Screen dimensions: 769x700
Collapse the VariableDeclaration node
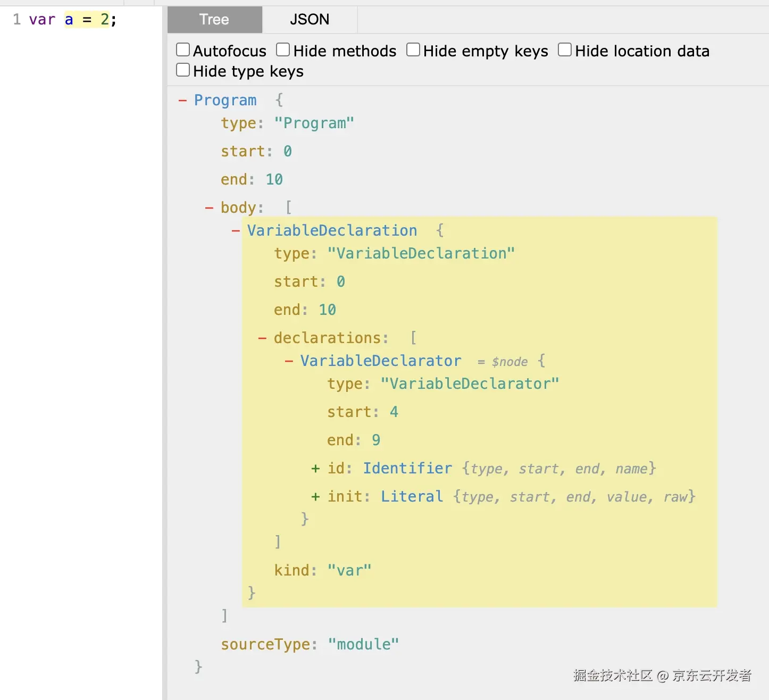(236, 230)
